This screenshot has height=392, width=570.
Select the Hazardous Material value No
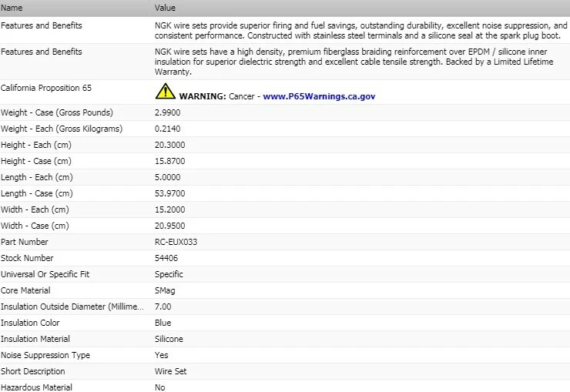pos(160,387)
